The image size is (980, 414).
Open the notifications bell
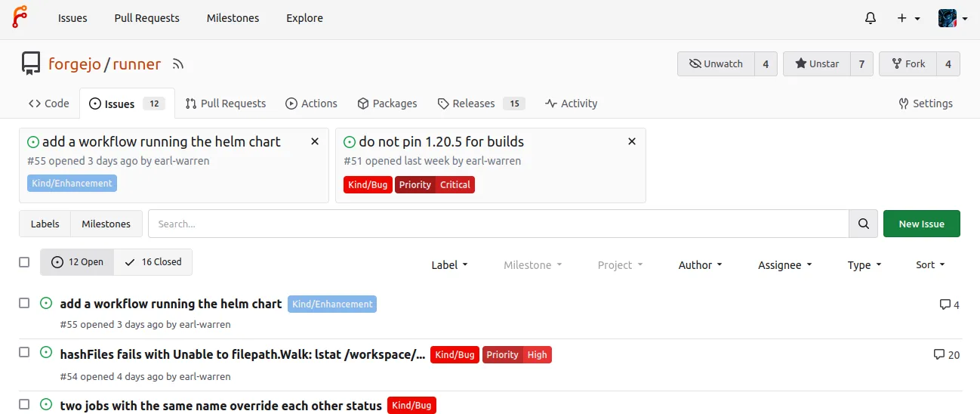[871, 18]
